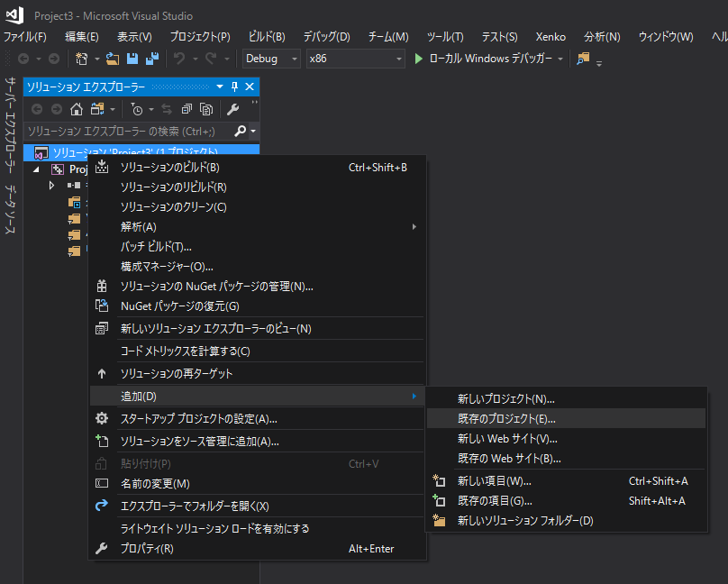
Task: Open the 表示(V) menu
Action: coord(134,37)
